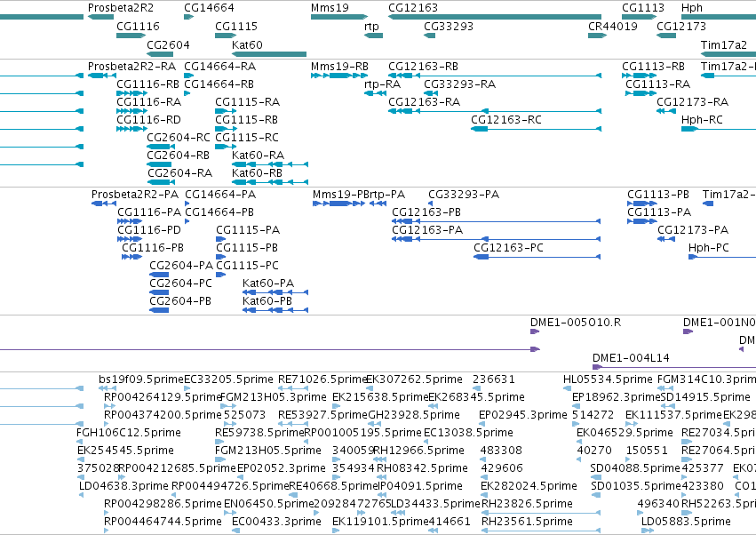Open the CG1115-RC transcript
Viewport: 756px width, 535px height.
tap(224, 147)
